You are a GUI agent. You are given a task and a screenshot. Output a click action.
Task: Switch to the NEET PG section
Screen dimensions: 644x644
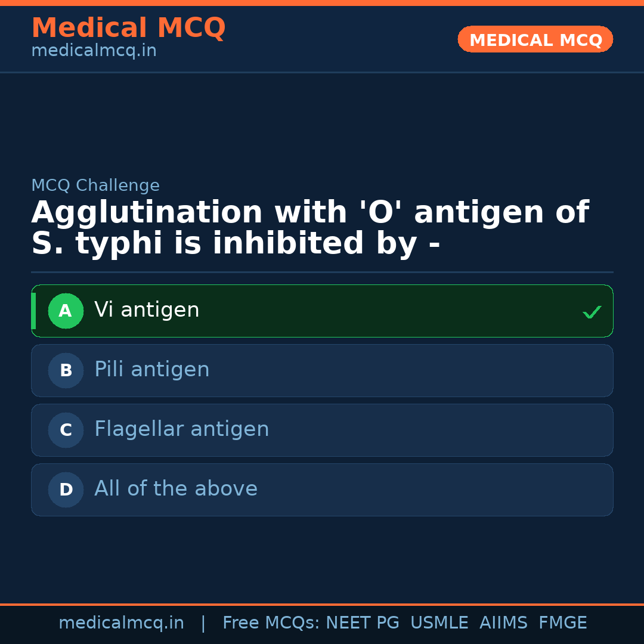tap(362, 623)
